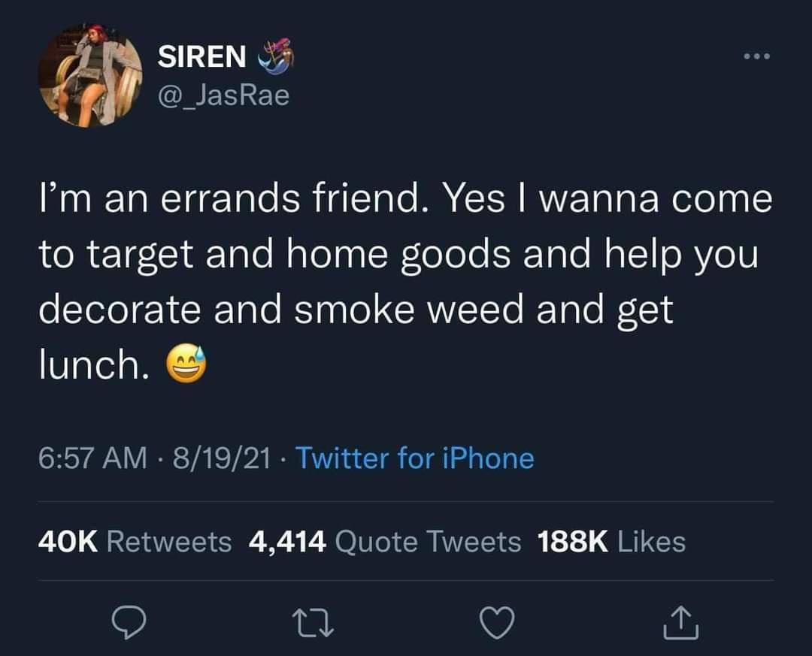Click the Quote Tweets label

429,542
